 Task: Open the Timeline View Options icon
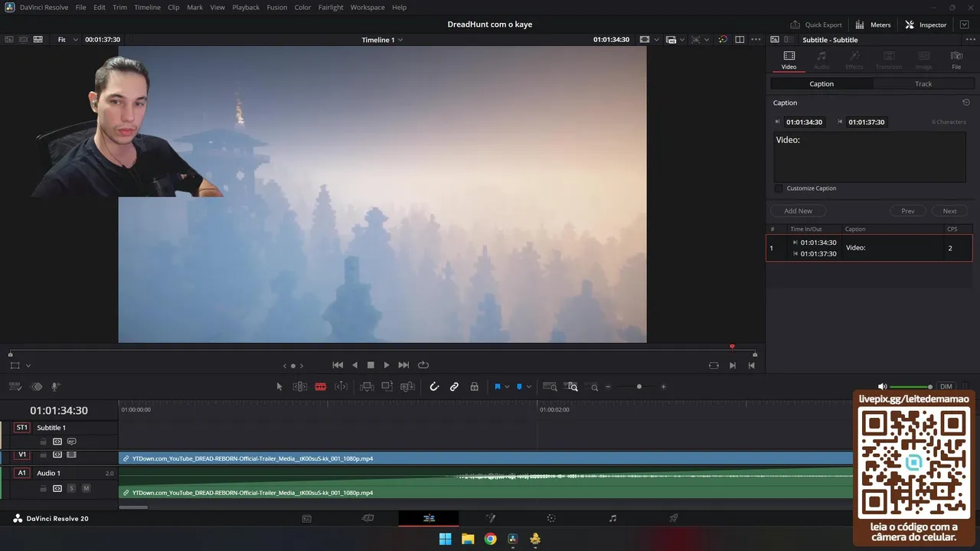coord(15,386)
